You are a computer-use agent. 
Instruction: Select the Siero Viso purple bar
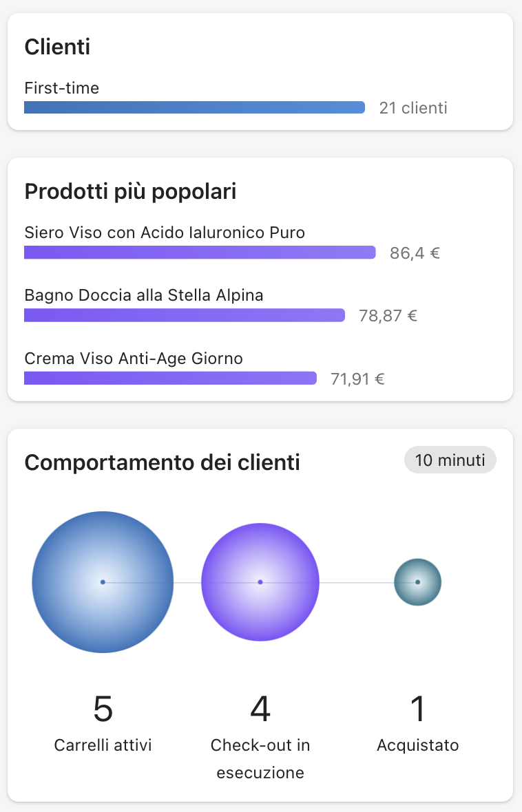[x=200, y=253]
